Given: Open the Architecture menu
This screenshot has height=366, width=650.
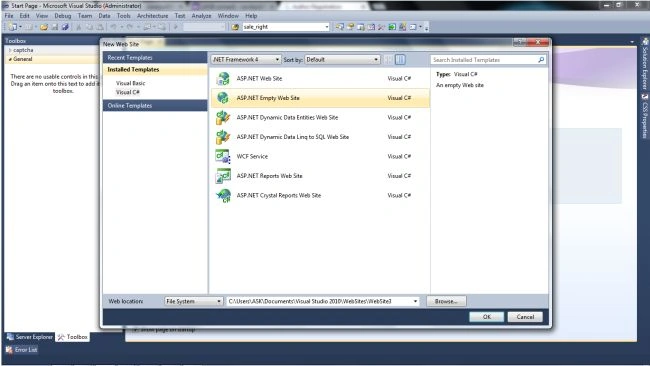Looking at the screenshot, I should pos(153,16).
